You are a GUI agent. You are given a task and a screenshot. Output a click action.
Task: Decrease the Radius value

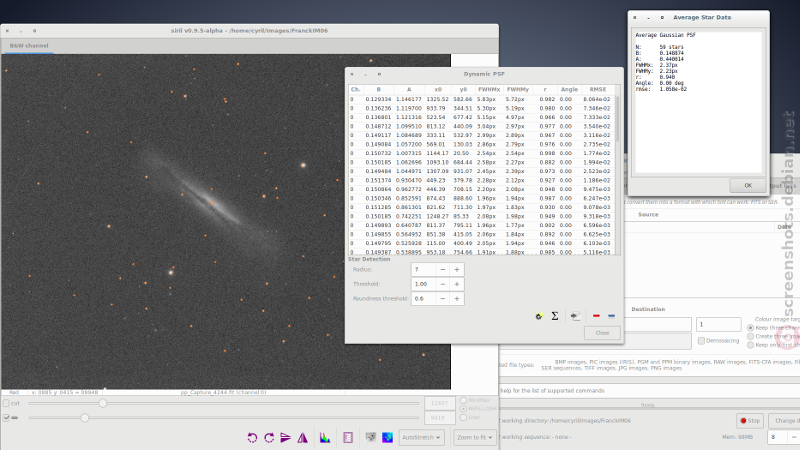click(442, 269)
